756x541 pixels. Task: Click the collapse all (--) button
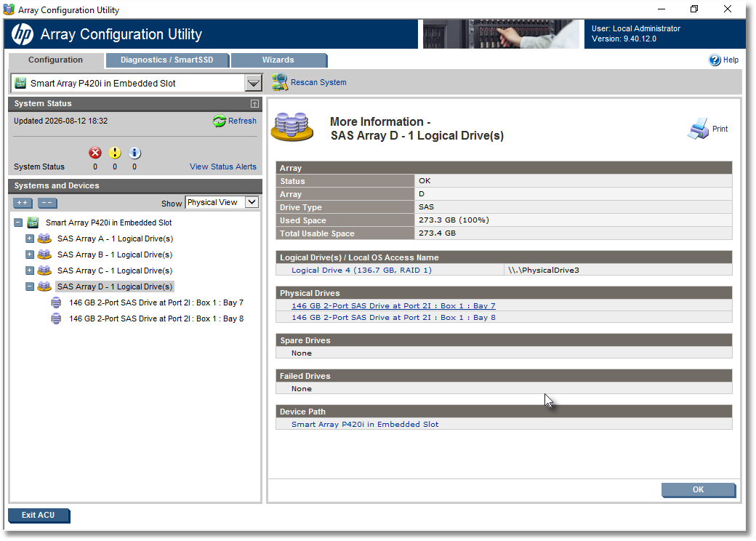[47, 203]
